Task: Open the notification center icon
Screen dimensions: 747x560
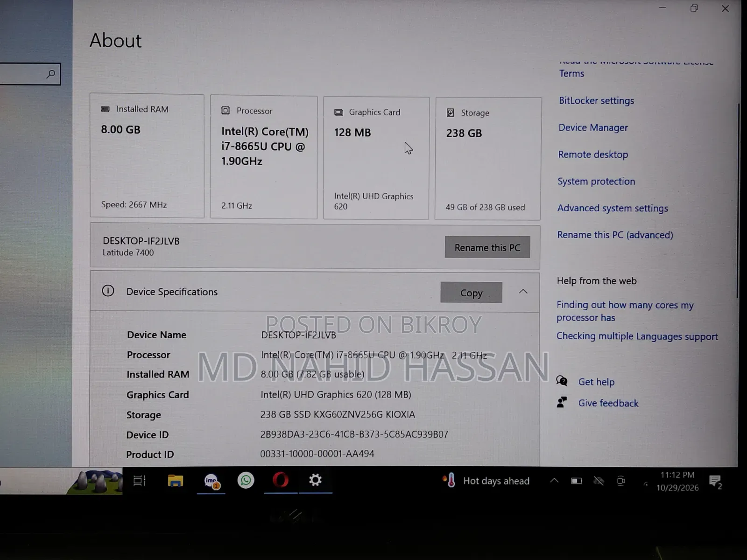Action: 715,482
